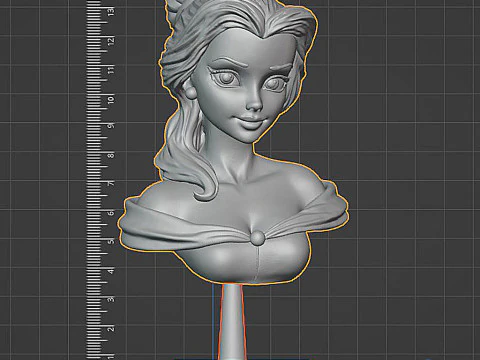Select the vertical ruler object
Screen dimensions: 480x360
(100, 180)
